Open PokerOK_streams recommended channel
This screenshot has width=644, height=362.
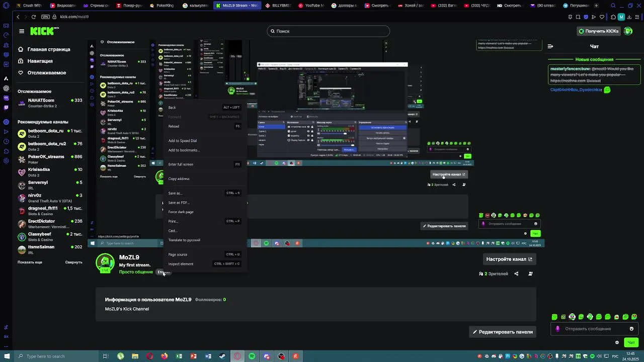[50, 159]
